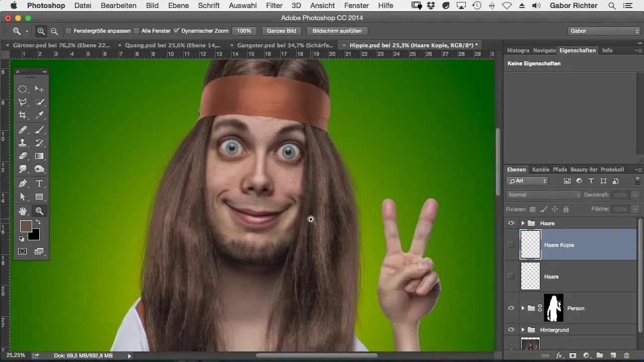Expand the Haare group

[523, 223]
